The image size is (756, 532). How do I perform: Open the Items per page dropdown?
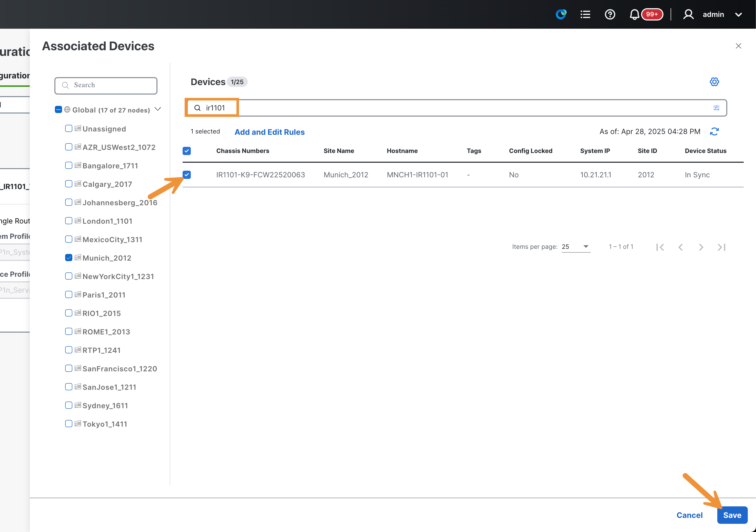tap(576, 247)
